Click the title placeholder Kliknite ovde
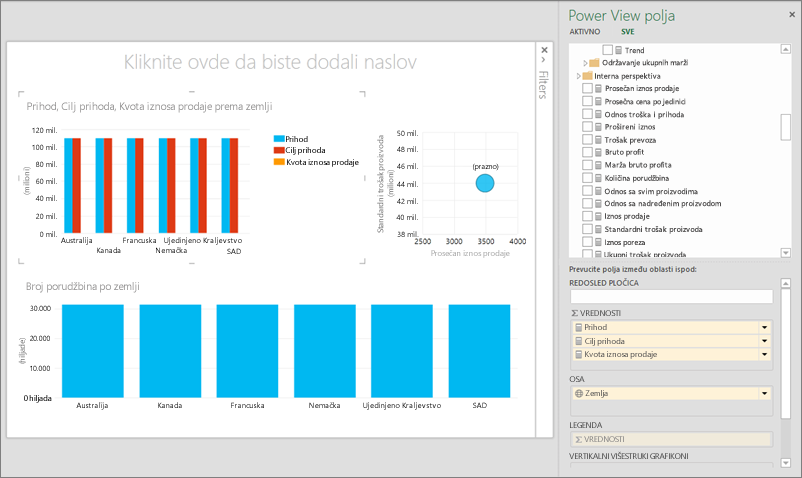Screen dimensions: 802x478 pos(270,62)
